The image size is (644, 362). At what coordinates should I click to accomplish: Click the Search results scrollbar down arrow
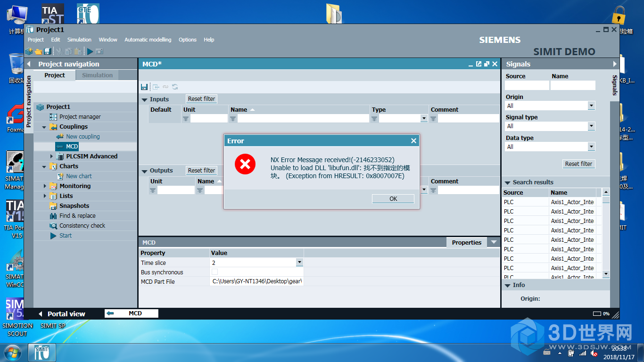tap(606, 274)
